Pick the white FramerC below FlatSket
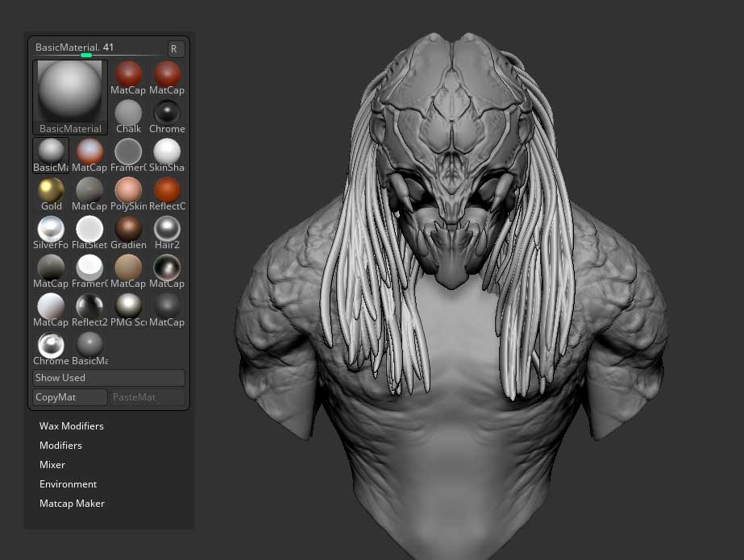744x560 pixels. coord(89,272)
